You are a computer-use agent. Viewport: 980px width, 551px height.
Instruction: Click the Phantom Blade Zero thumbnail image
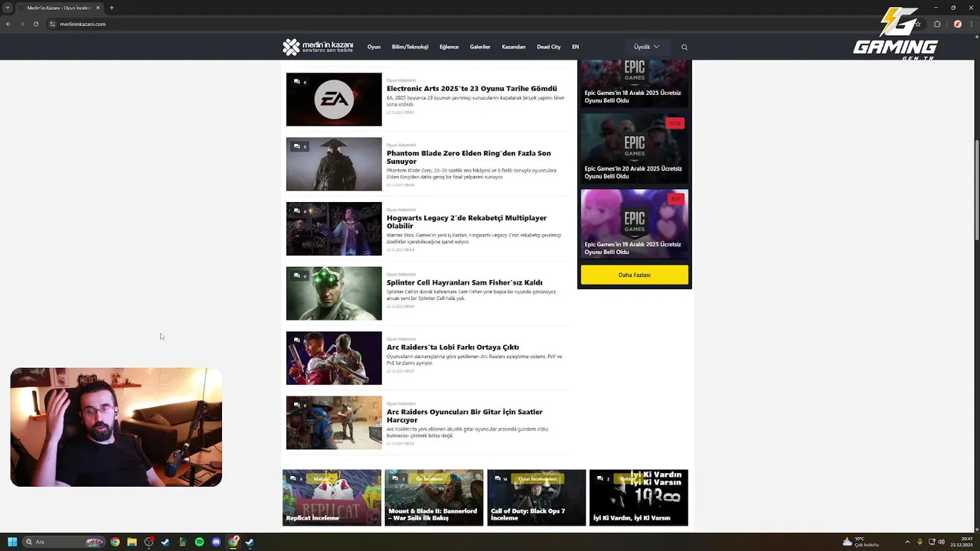tap(334, 164)
